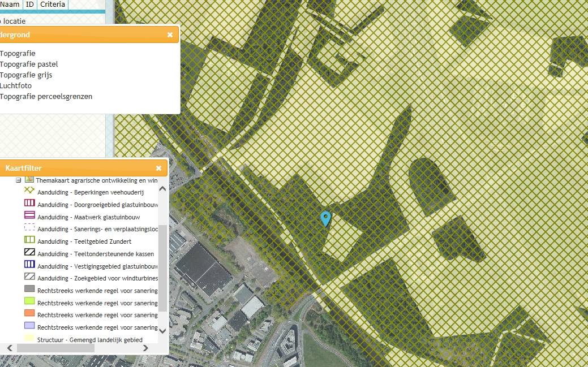The width and height of the screenshot is (588, 367).
Task: Click the blue location pin on the map
Action: 325,219
